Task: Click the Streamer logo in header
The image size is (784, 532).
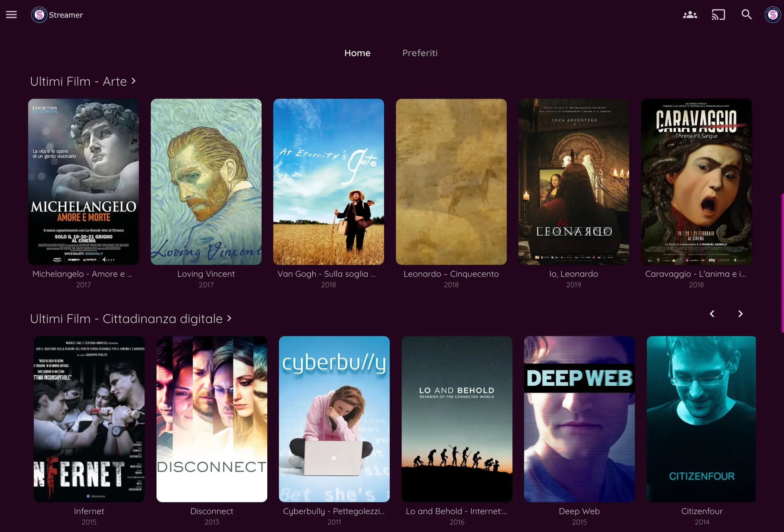Action: click(x=57, y=15)
